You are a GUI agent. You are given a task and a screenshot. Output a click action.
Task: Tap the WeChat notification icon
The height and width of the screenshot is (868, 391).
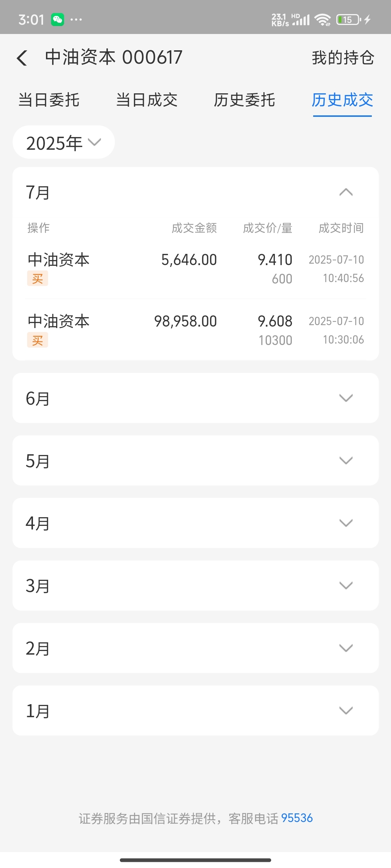point(58,20)
